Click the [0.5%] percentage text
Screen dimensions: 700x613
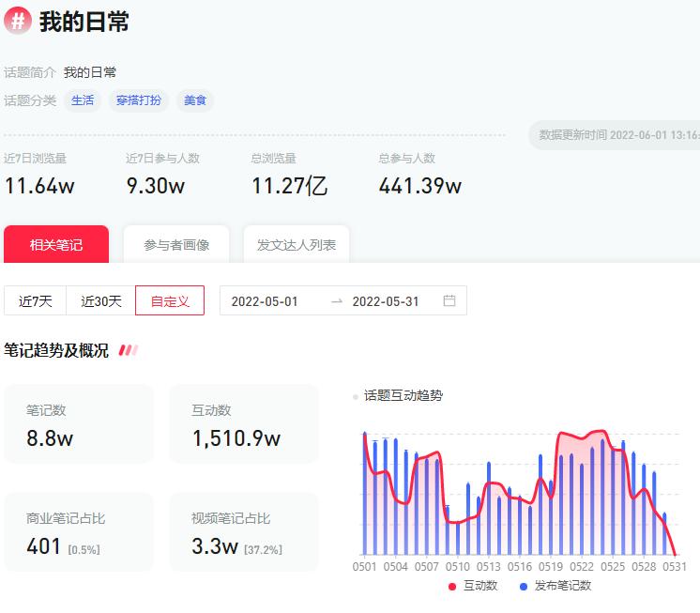(84, 549)
